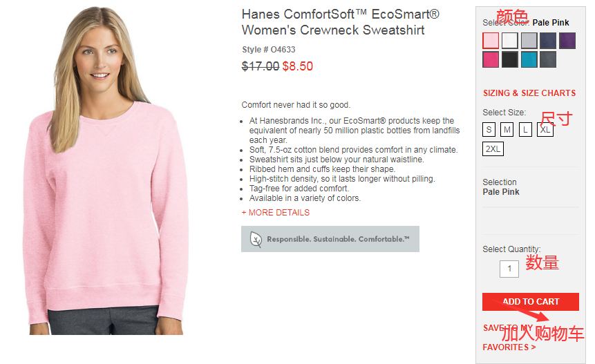Image resolution: width=595 pixels, height=364 pixels.
Task: Pick size L
Action: click(x=525, y=130)
